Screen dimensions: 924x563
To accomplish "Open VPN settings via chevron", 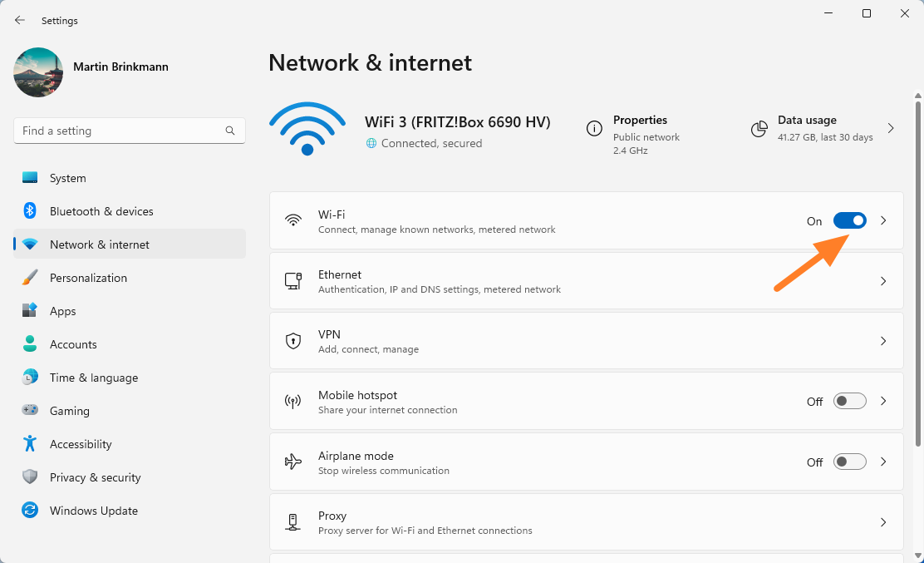I will pos(883,341).
